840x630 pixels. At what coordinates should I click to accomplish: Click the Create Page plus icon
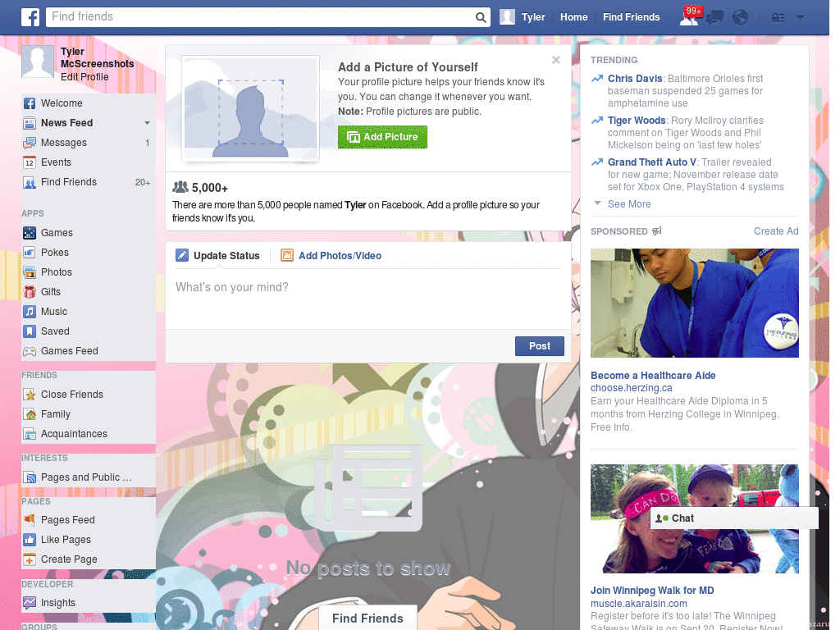click(x=30, y=559)
